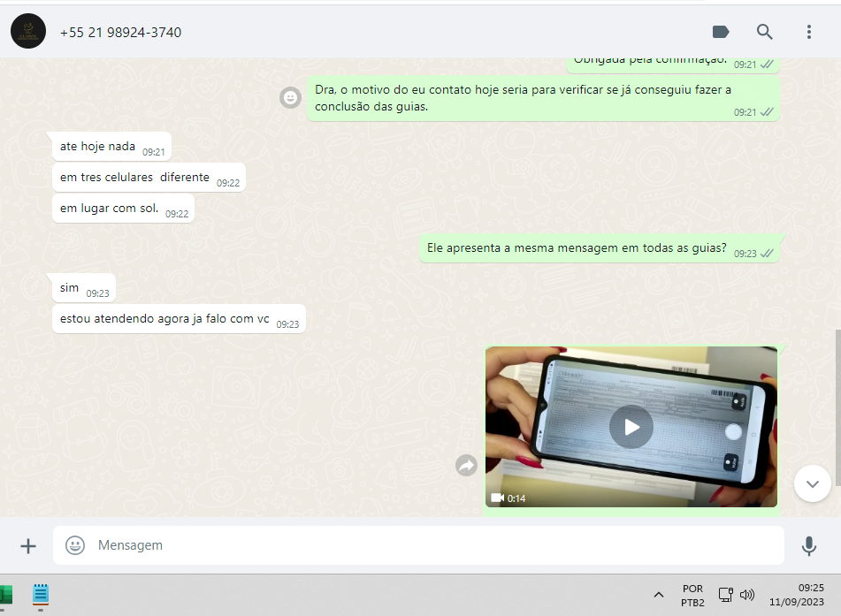Jump to latest messages with down arrow
Viewport: 841px width, 616px height.
tap(812, 483)
